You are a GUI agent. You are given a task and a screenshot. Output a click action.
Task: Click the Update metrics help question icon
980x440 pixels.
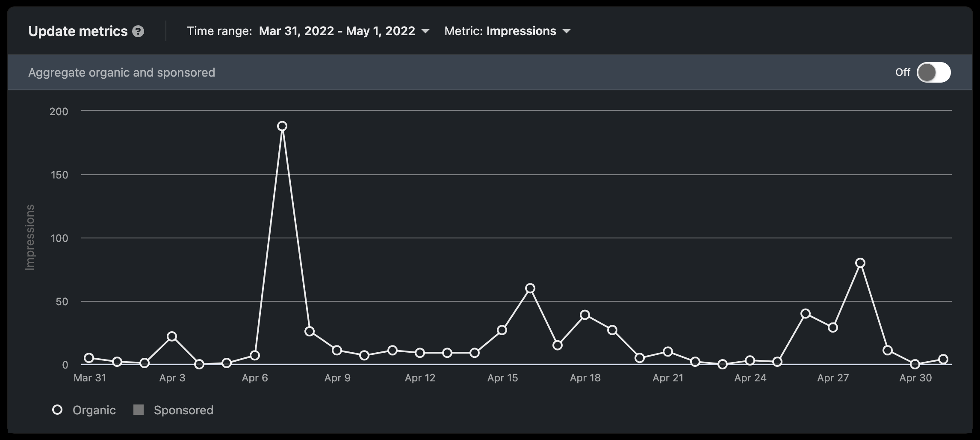tap(138, 31)
